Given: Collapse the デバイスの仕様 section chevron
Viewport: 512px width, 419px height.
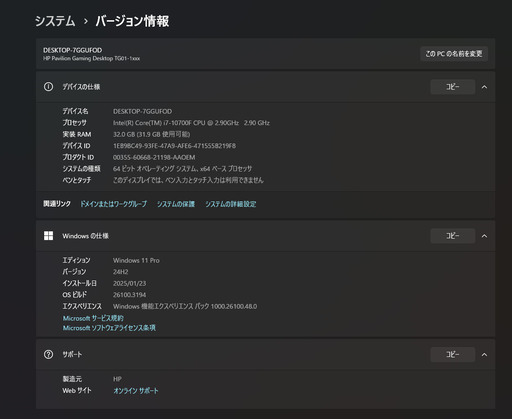Looking at the screenshot, I should point(484,87).
